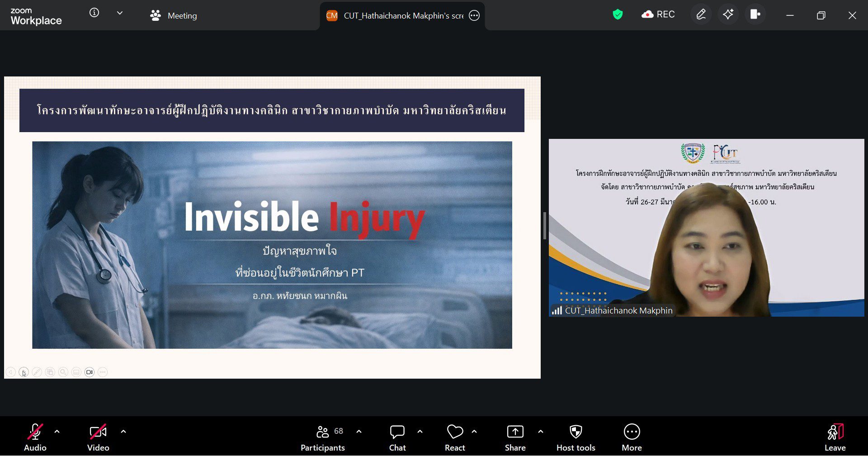Click the cloud REC recording indicator
This screenshot has height=456, width=868.
(x=658, y=15)
